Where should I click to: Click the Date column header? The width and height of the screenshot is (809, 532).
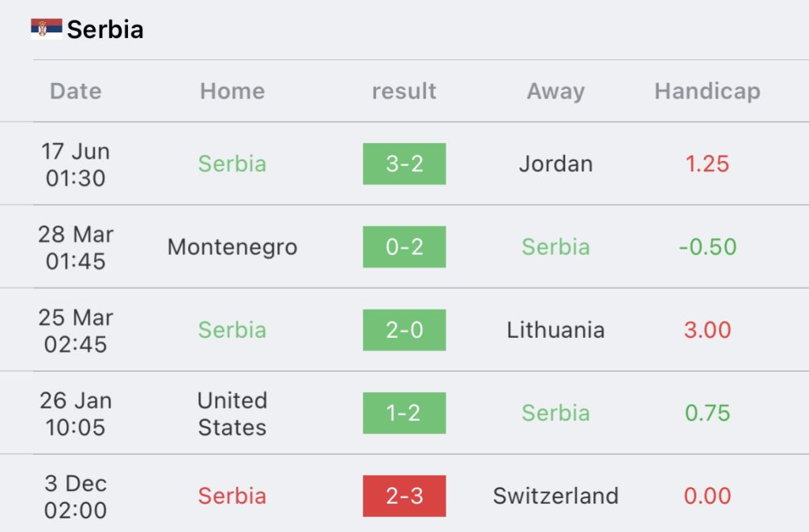coord(76,92)
